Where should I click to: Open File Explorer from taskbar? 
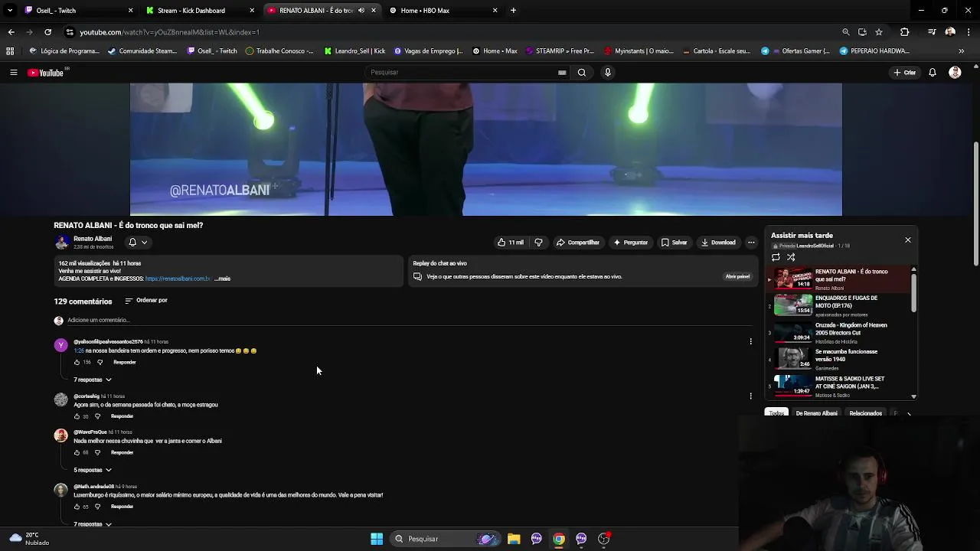click(514, 539)
